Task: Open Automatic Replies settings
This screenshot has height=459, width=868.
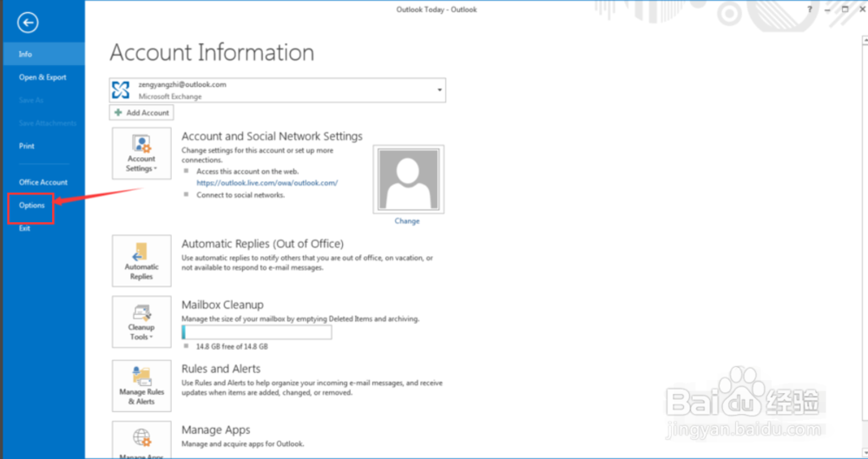Action: (x=141, y=261)
